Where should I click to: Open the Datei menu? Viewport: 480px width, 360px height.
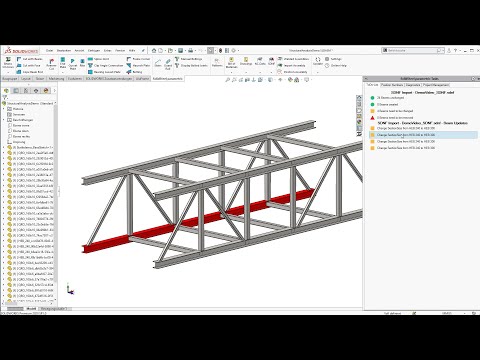click(50, 50)
